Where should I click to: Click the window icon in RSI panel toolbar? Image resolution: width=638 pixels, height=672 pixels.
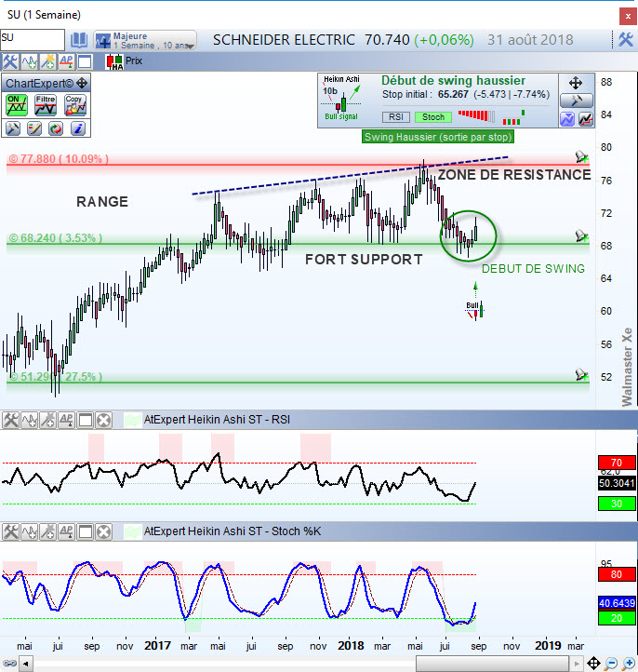click(x=85, y=421)
